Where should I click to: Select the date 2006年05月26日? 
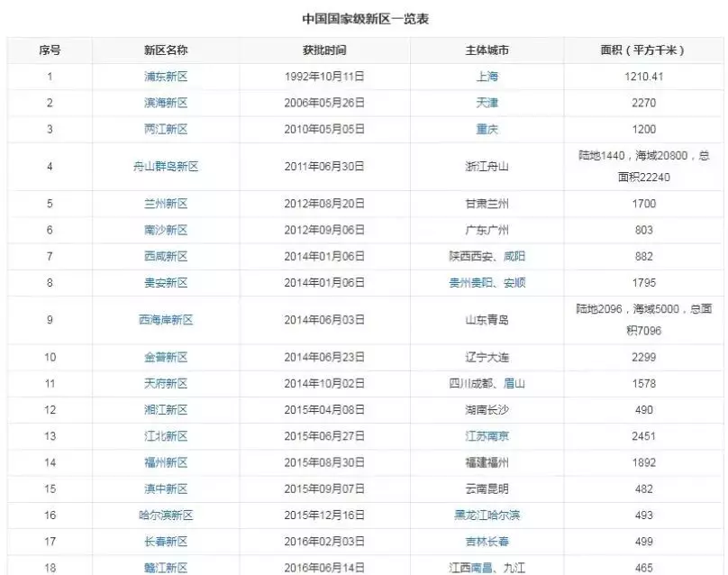click(324, 103)
